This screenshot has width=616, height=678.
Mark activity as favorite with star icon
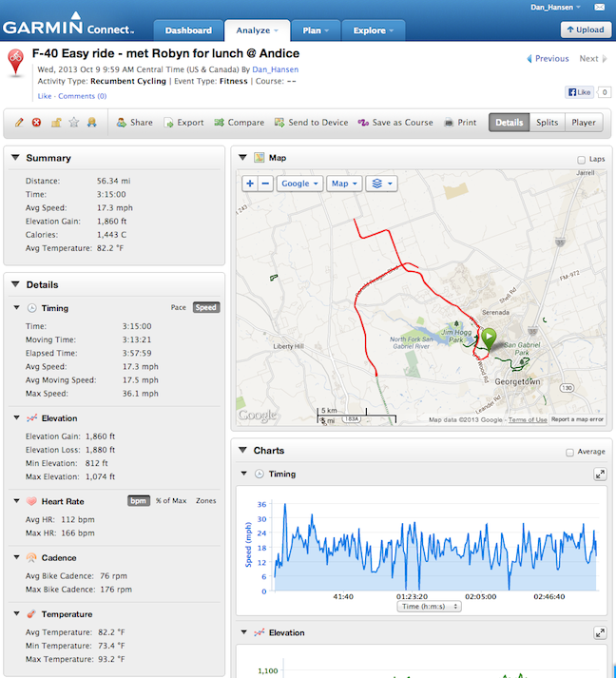pyautogui.click(x=74, y=123)
